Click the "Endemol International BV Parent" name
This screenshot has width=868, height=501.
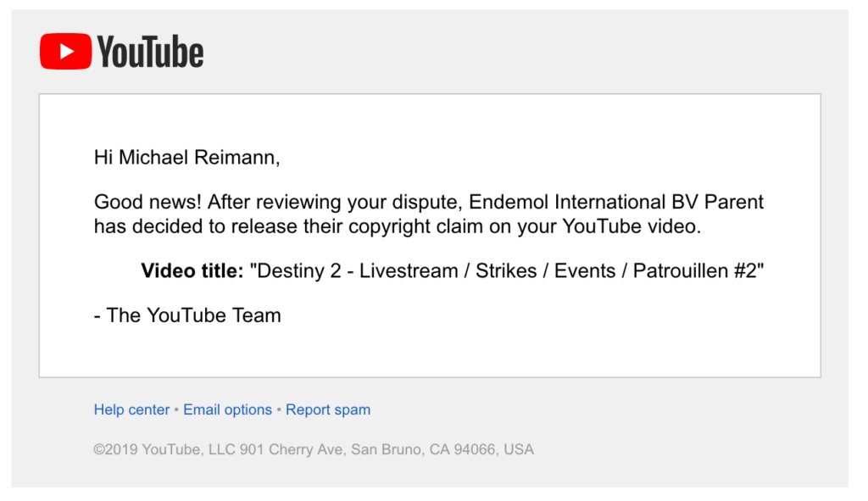(x=616, y=202)
